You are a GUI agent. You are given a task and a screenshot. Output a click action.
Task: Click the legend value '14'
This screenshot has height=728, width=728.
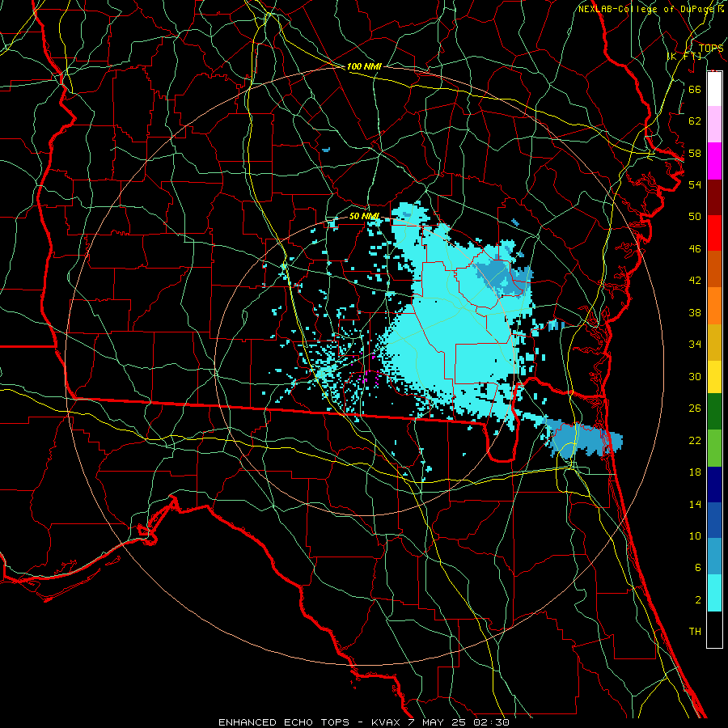pyautogui.click(x=695, y=504)
